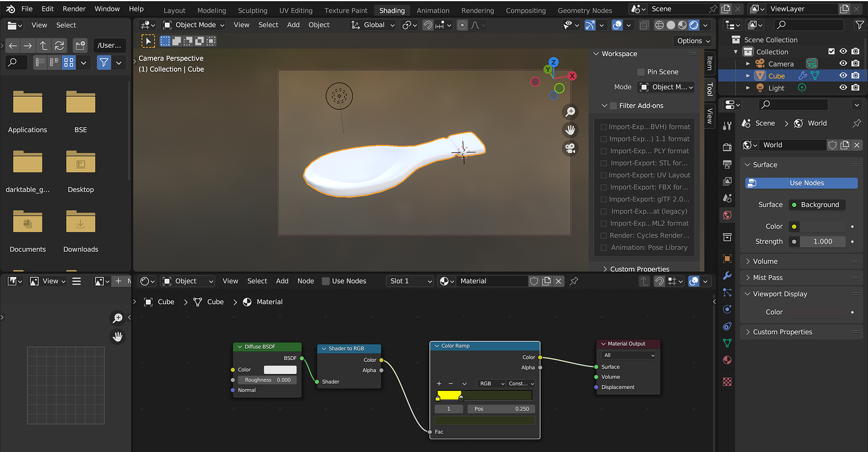Image resolution: width=868 pixels, height=452 pixels.
Task: Toggle the Filter Add-ons checkbox
Action: 614,106
